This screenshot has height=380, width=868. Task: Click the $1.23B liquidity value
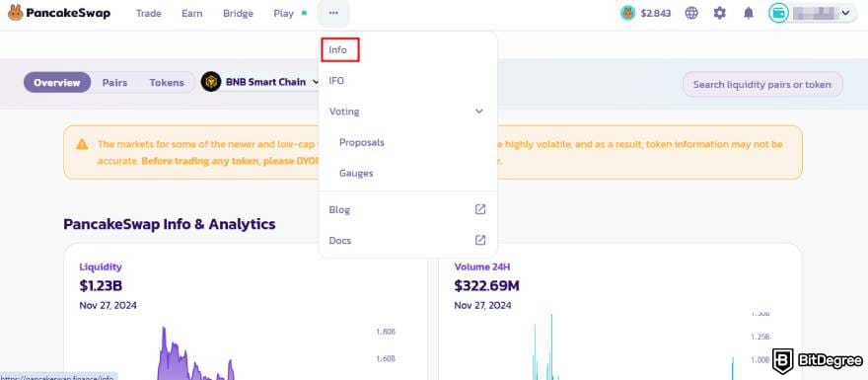(x=101, y=286)
